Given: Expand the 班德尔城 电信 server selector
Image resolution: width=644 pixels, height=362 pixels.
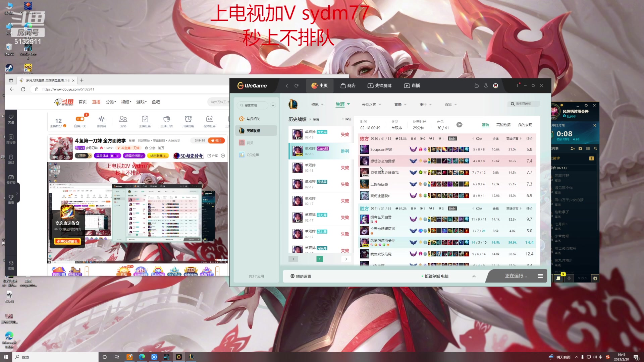Looking at the screenshot, I should (x=474, y=276).
